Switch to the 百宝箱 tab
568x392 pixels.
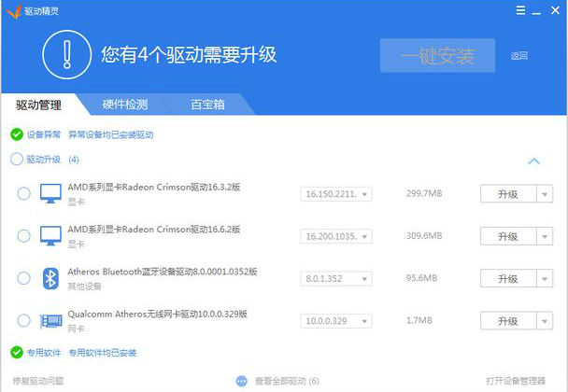click(x=207, y=105)
